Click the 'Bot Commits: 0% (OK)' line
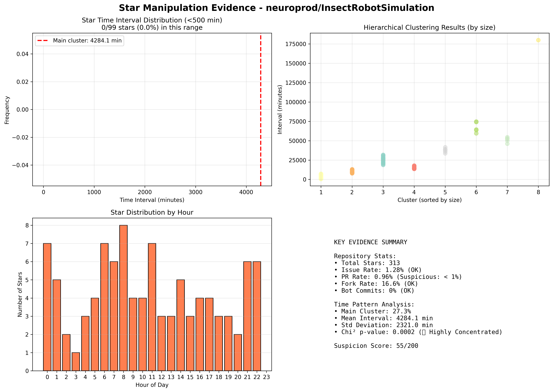Screen dimensions: 553x392 [374, 291]
